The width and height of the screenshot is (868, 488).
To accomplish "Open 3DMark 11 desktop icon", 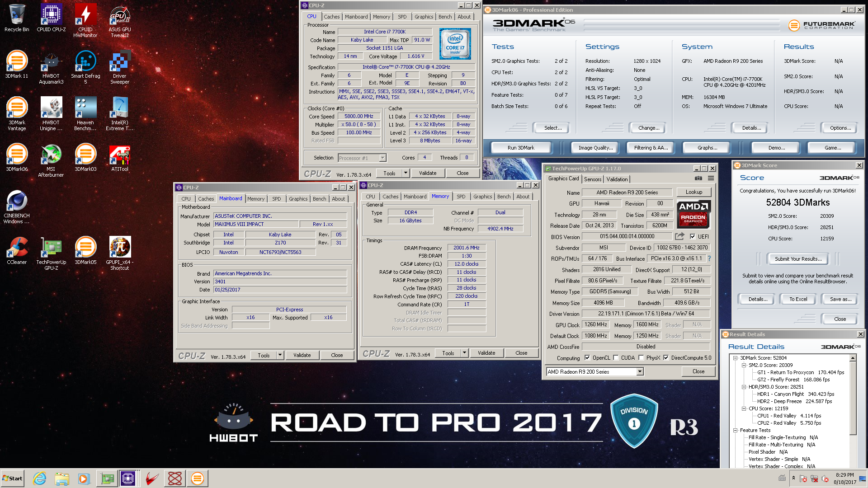I will [x=17, y=65].
